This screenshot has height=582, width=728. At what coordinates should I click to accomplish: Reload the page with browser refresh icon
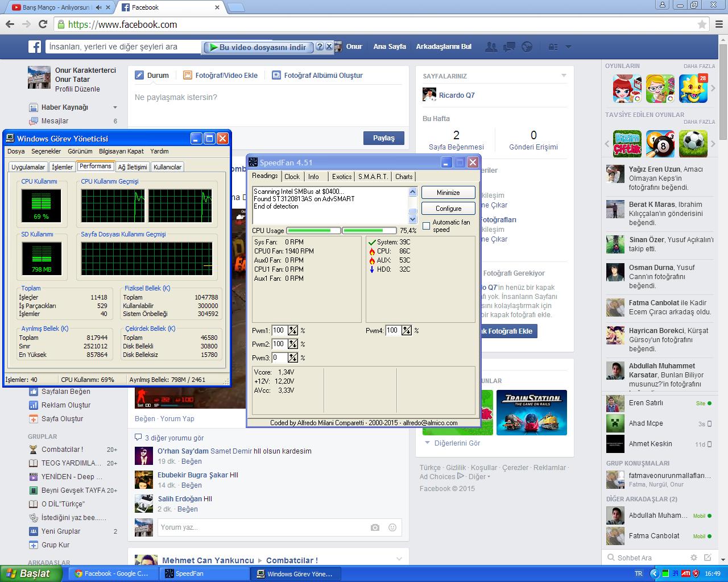point(43,24)
